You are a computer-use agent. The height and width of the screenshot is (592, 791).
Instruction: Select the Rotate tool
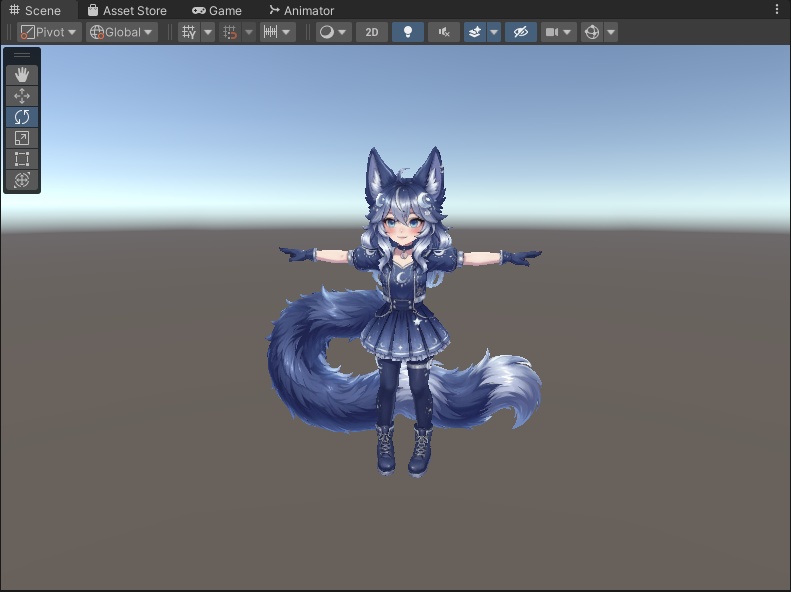pyautogui.click(x=22, y=117)
